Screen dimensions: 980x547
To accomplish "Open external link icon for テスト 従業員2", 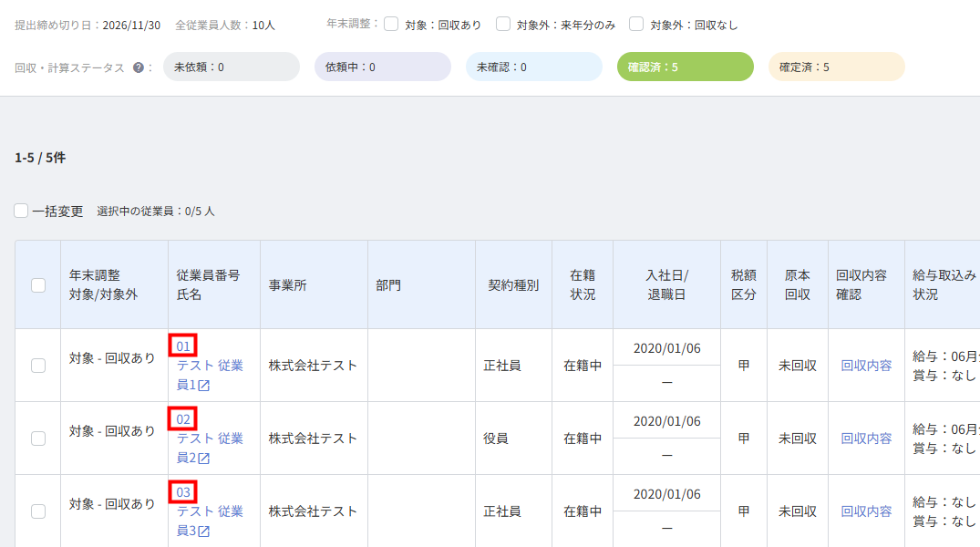I will coord(204,459).
